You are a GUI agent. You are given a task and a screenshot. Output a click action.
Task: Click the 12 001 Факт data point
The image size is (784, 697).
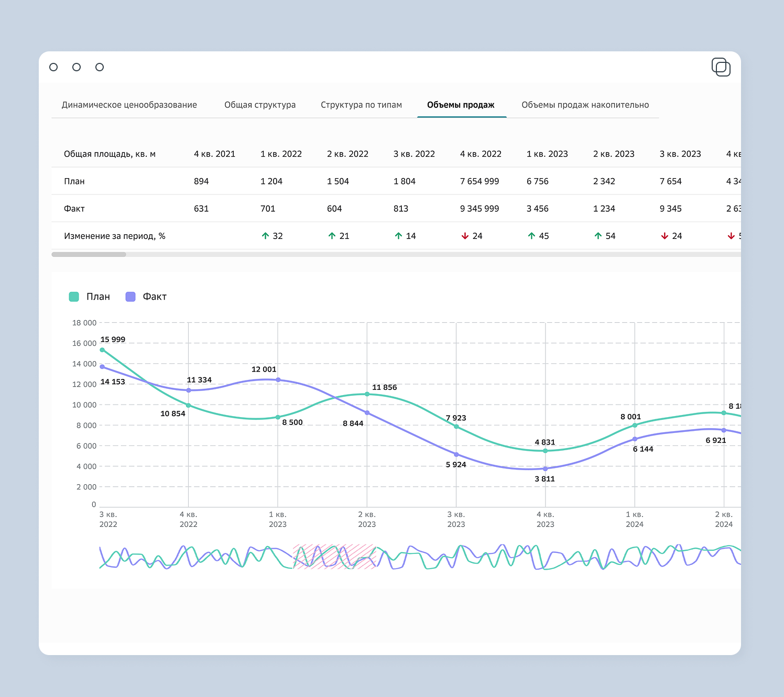pyautogui.click(x=278, y=380)
